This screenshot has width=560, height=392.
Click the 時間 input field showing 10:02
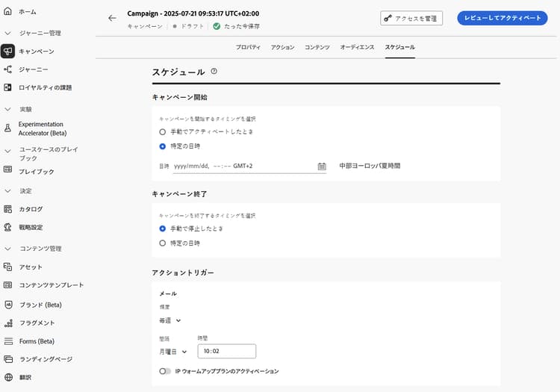coord(225,352)
